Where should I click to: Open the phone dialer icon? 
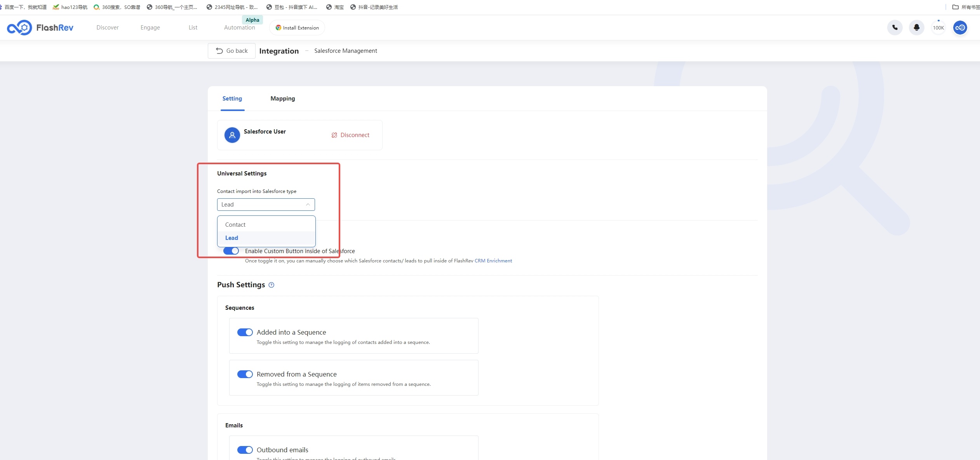[895, 28]
